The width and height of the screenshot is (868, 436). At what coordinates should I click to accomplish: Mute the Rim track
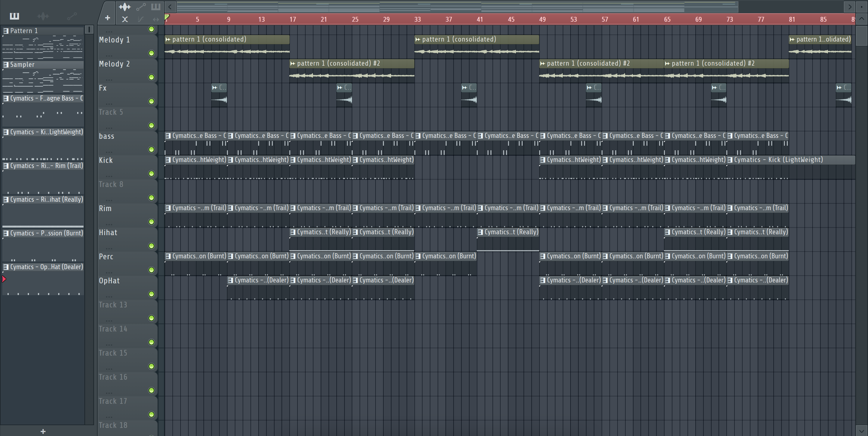pyautogui.click(x=151, y=222)
